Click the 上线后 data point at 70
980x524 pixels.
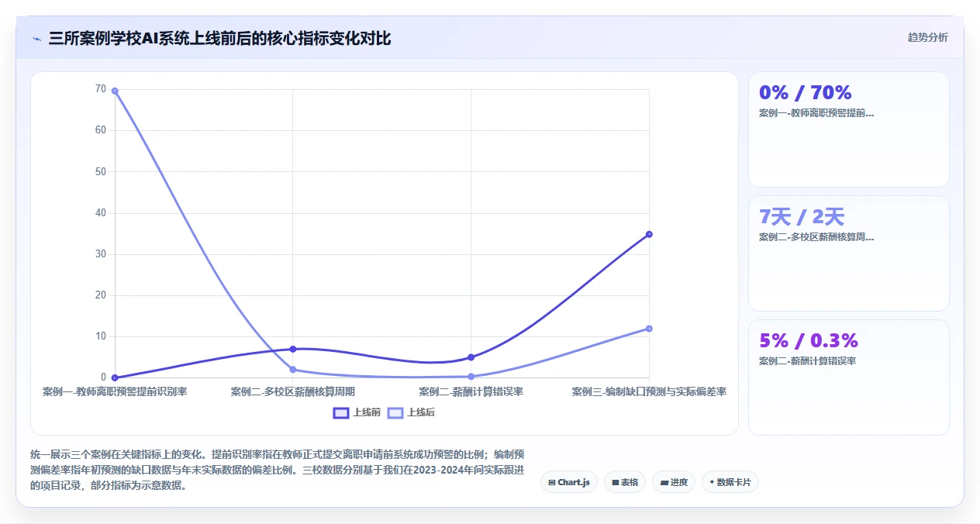tap(115, 91)
